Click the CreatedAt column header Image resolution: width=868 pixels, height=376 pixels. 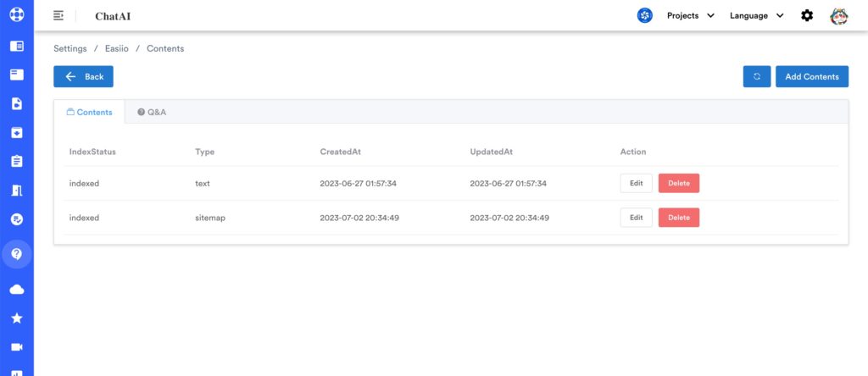pyautogui.click(x=341, y=152)
